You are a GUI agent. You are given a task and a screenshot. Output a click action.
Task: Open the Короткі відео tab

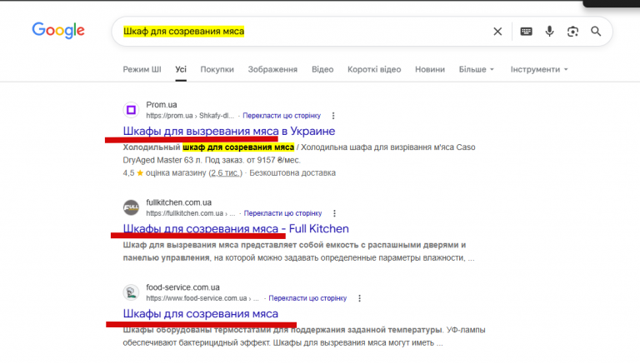pos(374,69)
